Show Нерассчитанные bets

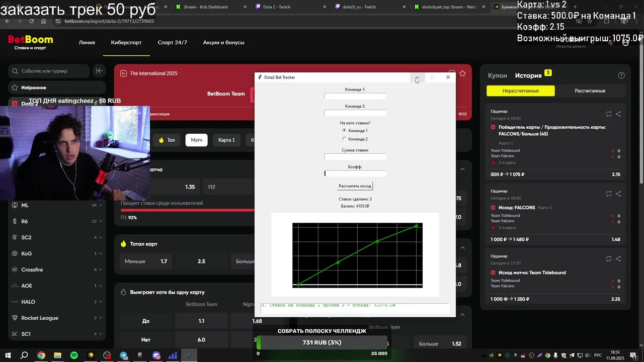coord(521,91)
